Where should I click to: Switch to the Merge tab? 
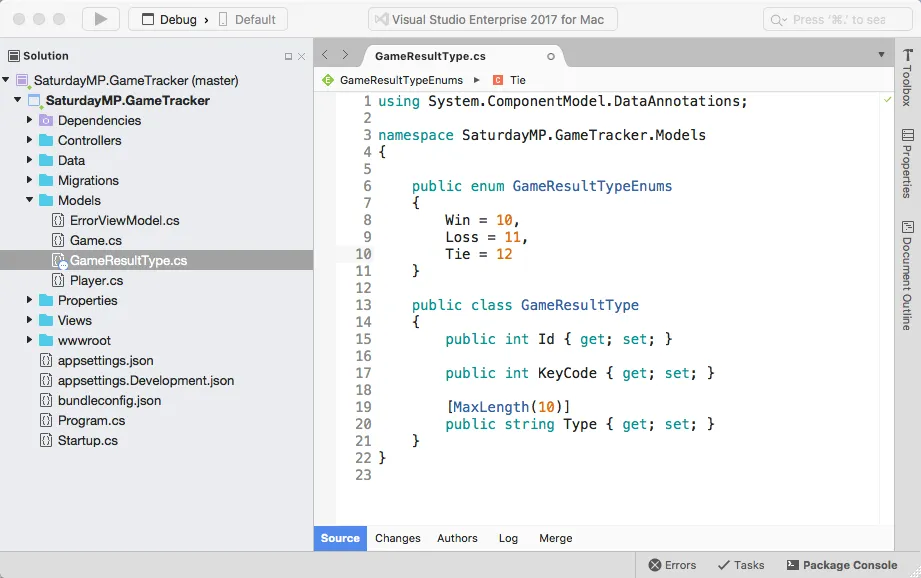pos(556,538)
